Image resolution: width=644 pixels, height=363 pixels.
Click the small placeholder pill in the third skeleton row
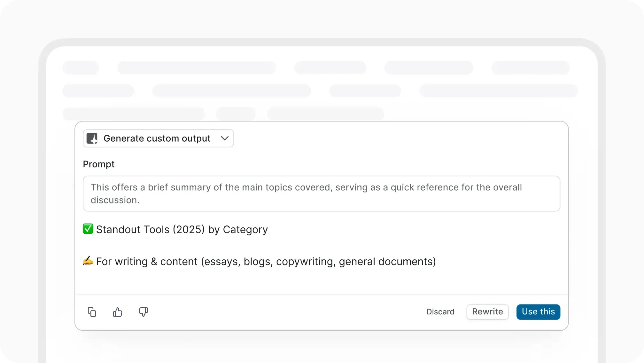(x=236, y=114)
